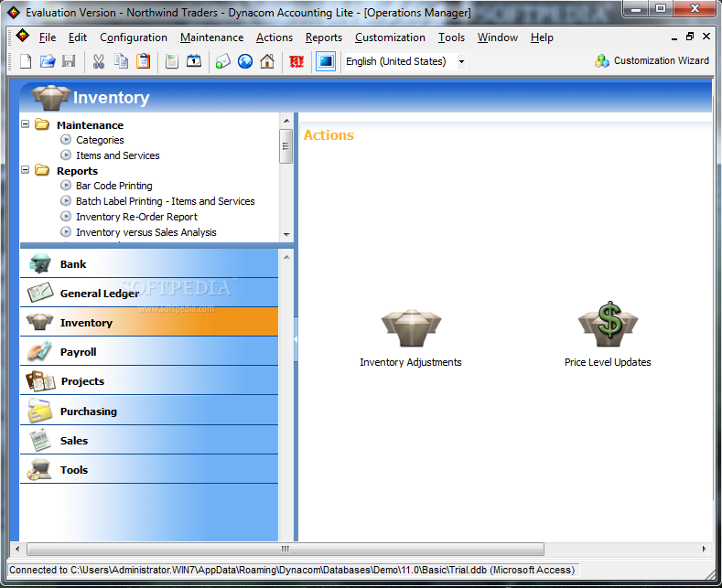This screenshot has height=588, width=722.
Task: Select the Maintenance folder label
Action: point(91,125)
